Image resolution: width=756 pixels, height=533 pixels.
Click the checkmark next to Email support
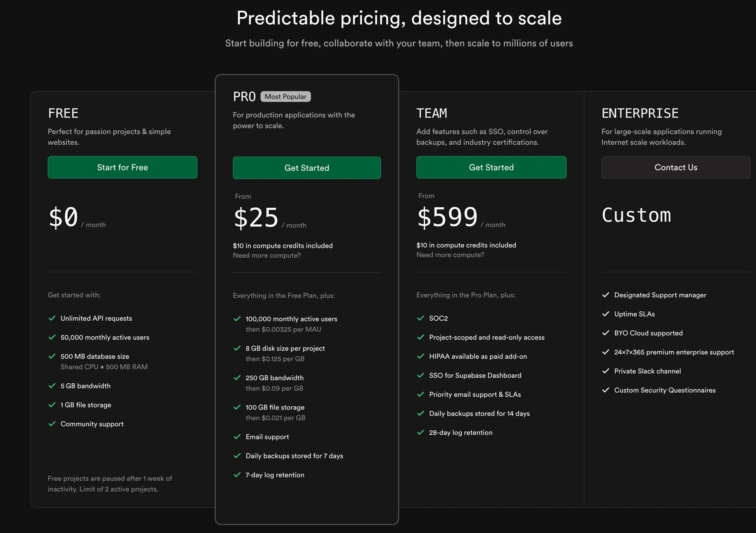[x=237, y=436]
